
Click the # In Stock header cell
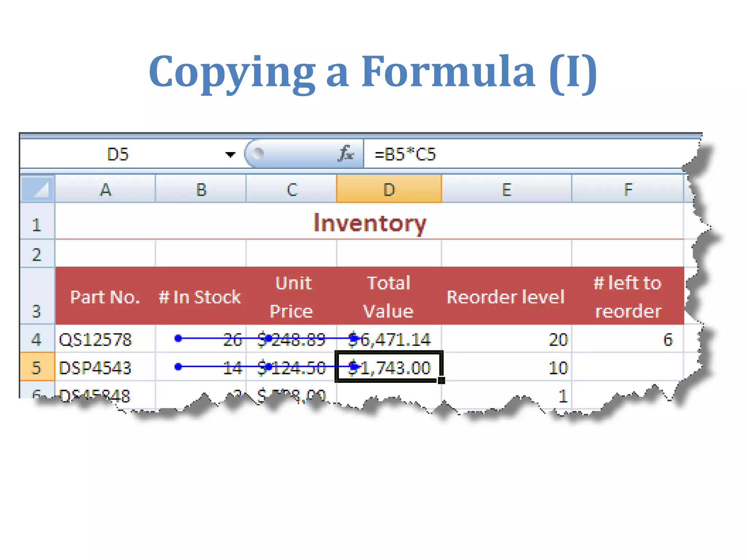[201, 296]
